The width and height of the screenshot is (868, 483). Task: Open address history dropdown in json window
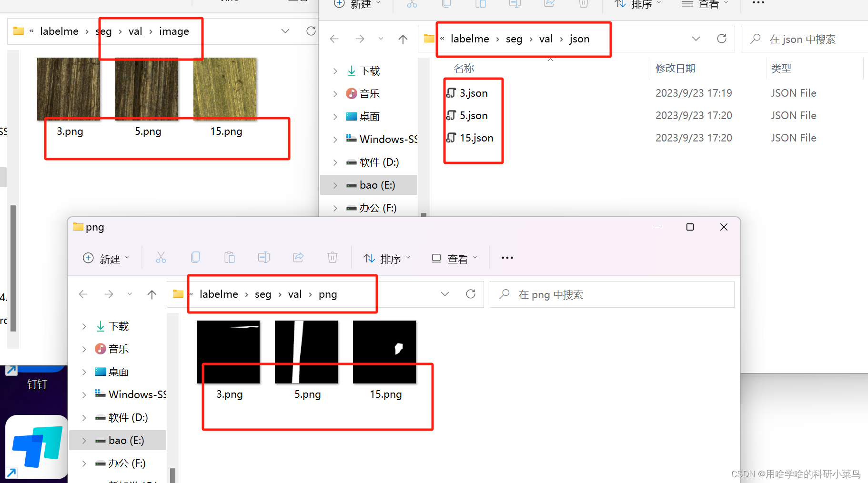tap(696, 39)
